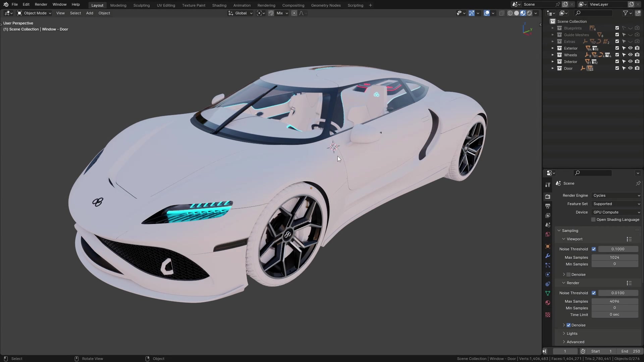Open the View Layer properties tab
The image size is (644, 362).
pos(548,216)
